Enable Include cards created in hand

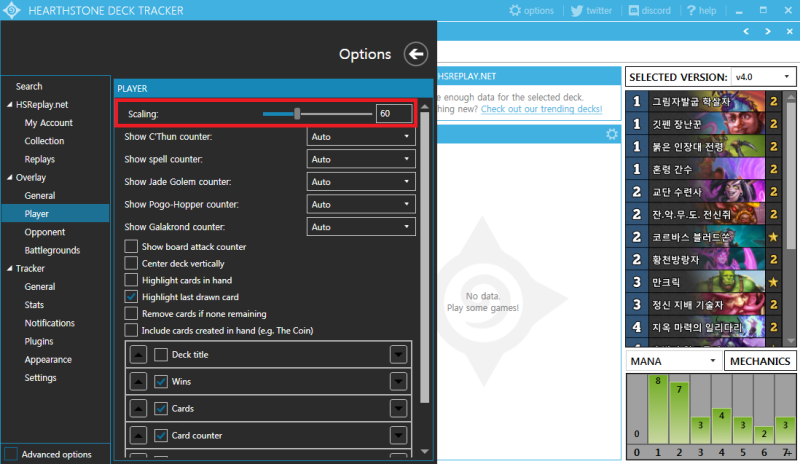[131, 331]
